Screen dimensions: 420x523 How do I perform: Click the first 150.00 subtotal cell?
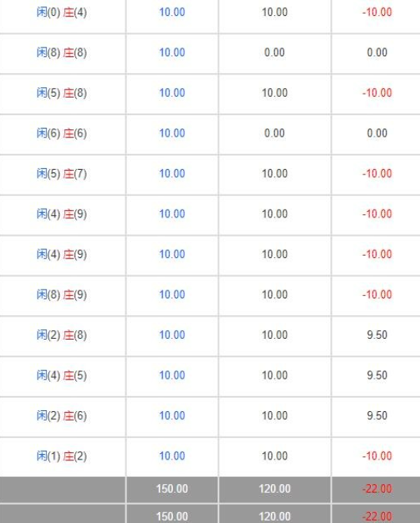coord(172,490)
